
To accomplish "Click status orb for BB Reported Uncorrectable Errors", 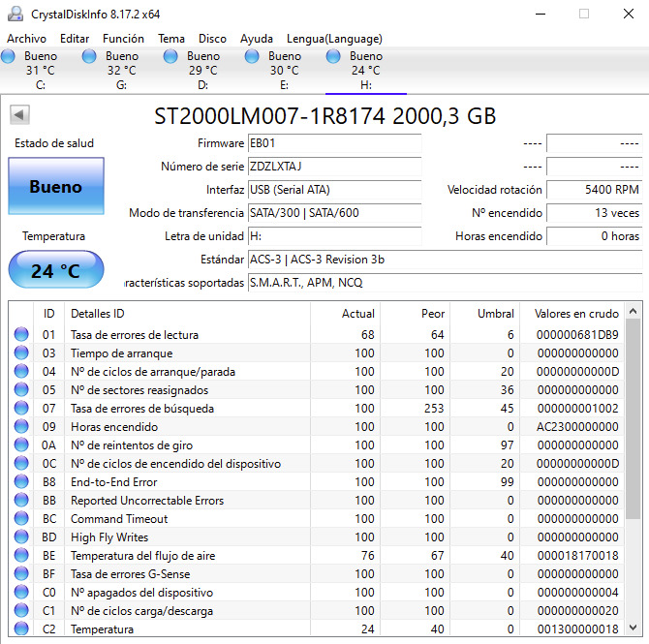I will click(21, 500).
